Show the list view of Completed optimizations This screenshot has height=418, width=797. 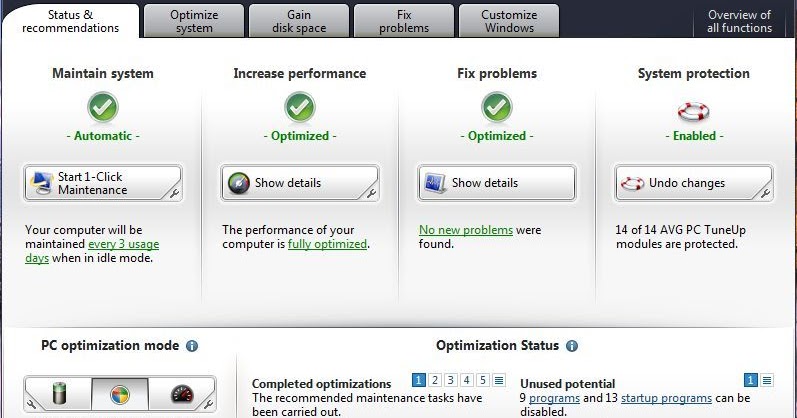[x=499, y=380]
